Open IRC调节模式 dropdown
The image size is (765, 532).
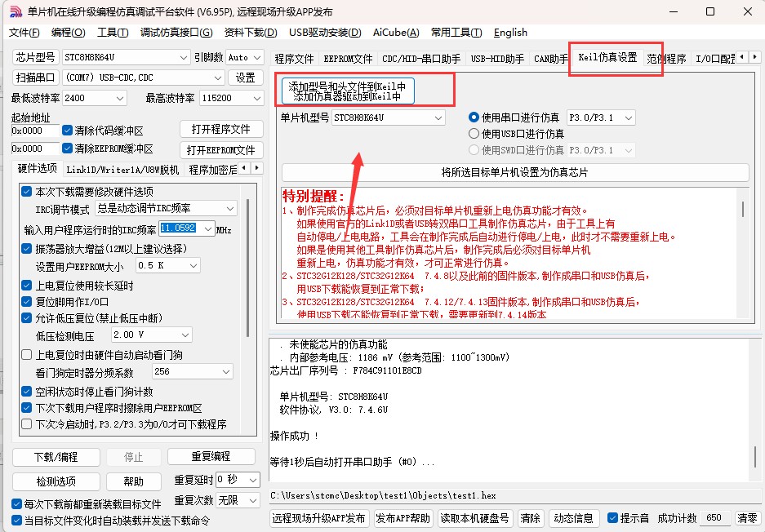166,209
